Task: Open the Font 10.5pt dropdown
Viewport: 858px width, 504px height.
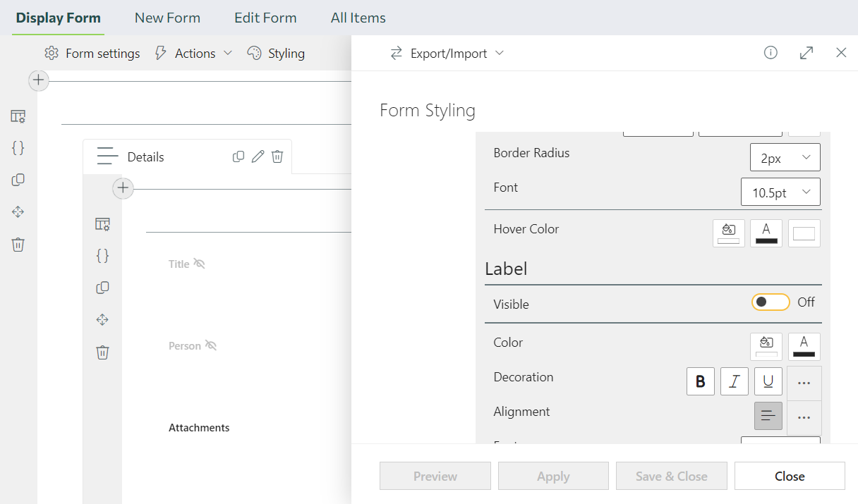Action: [x=780, y=192]
